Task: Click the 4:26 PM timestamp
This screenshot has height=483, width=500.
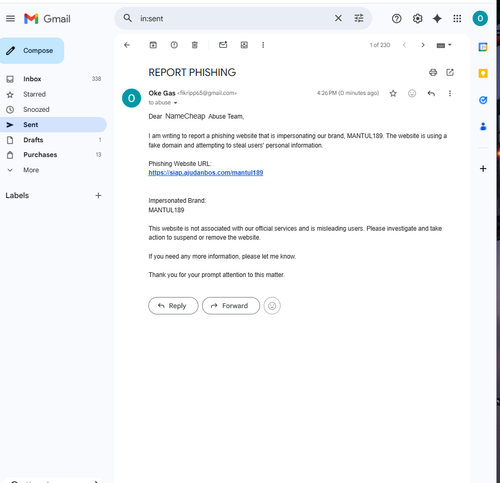Action: click(348, 93)
